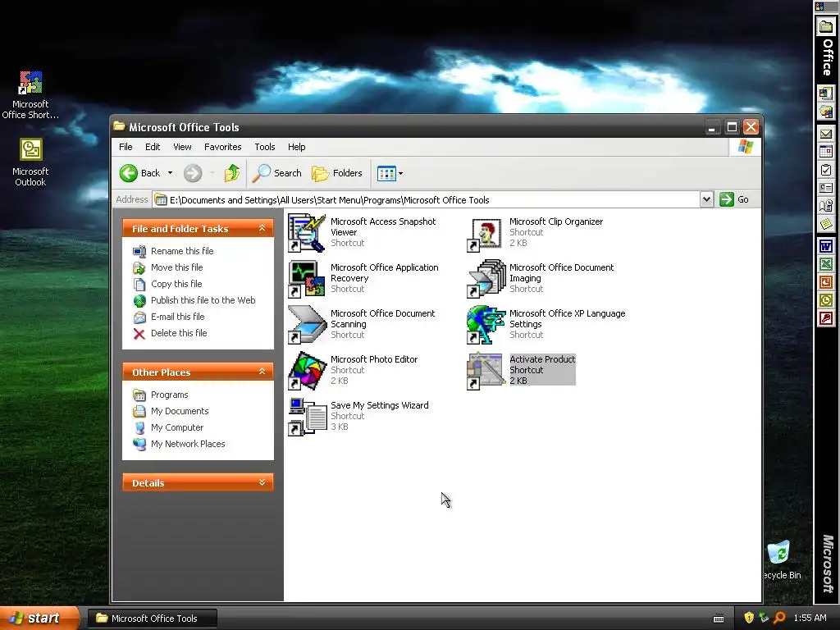This screenshot has width=840, height=630.
Task: Open the Edit menu
Action: (x=153, y=147)
